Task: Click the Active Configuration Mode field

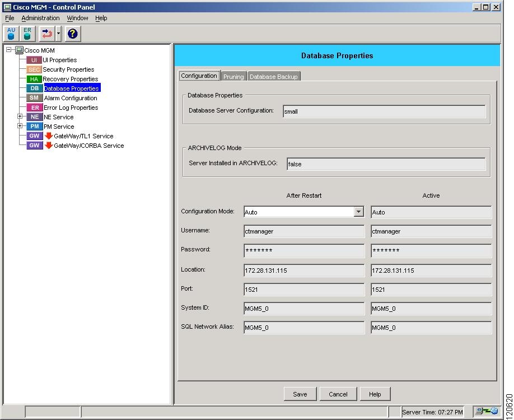Action: pos(431,212)
